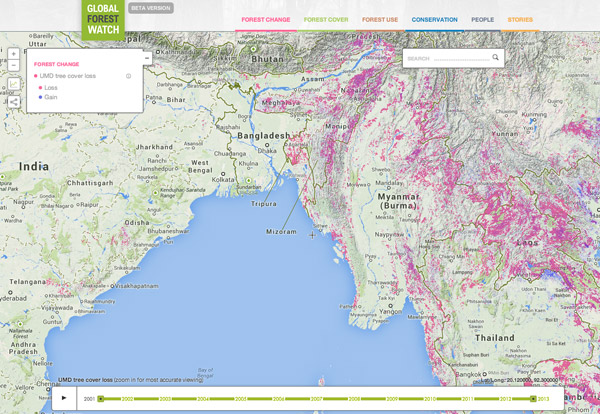Collapse the Forest Change legend panel

point(147,58)
